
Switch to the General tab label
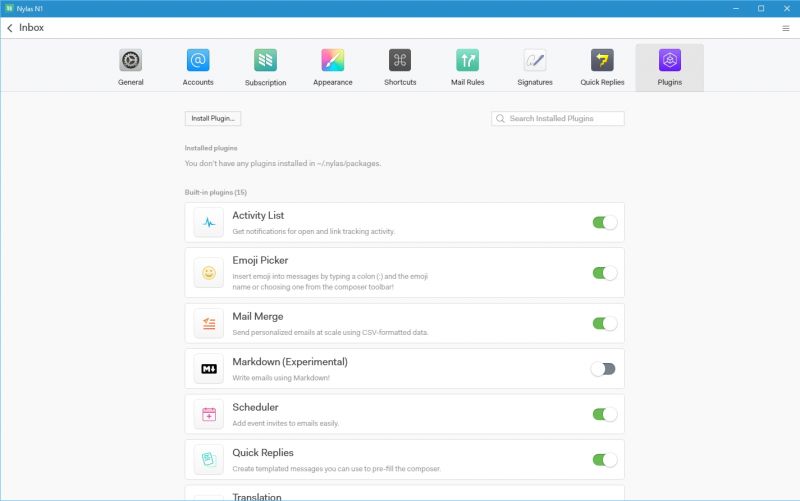[x=131, y=82]
